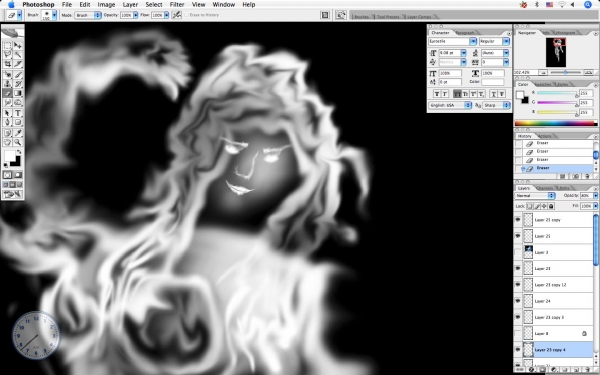Switch to the Channels tab

click(x=544, y=188)
